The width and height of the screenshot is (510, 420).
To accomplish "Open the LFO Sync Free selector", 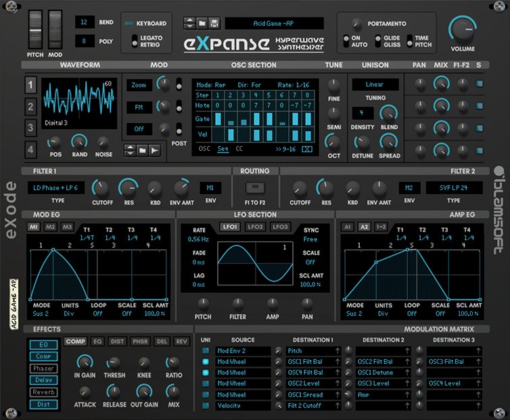I will [x=310, y=239].
